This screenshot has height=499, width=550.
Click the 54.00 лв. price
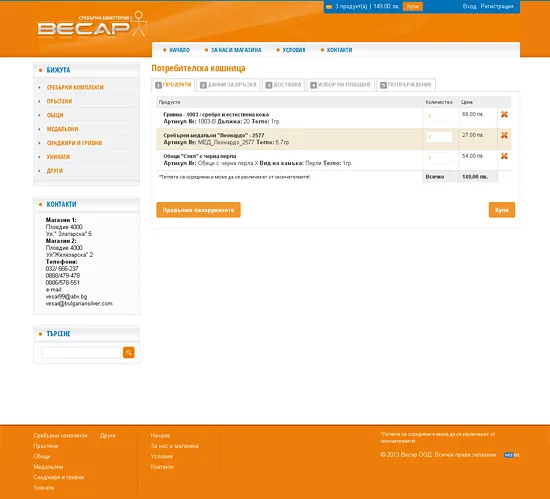(x=472, y=156)
